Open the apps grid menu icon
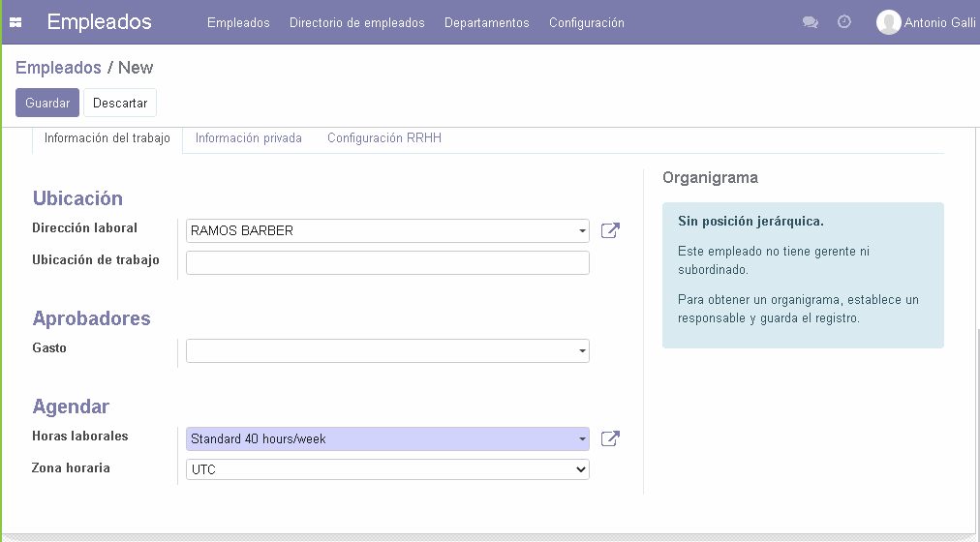The height and width of the screenshot is (542, 980). coord(15,22)
